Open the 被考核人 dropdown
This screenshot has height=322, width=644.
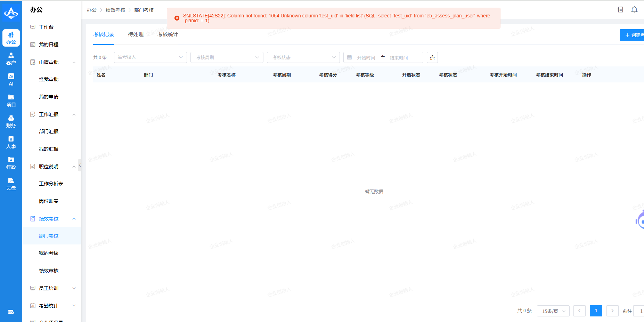150,57
